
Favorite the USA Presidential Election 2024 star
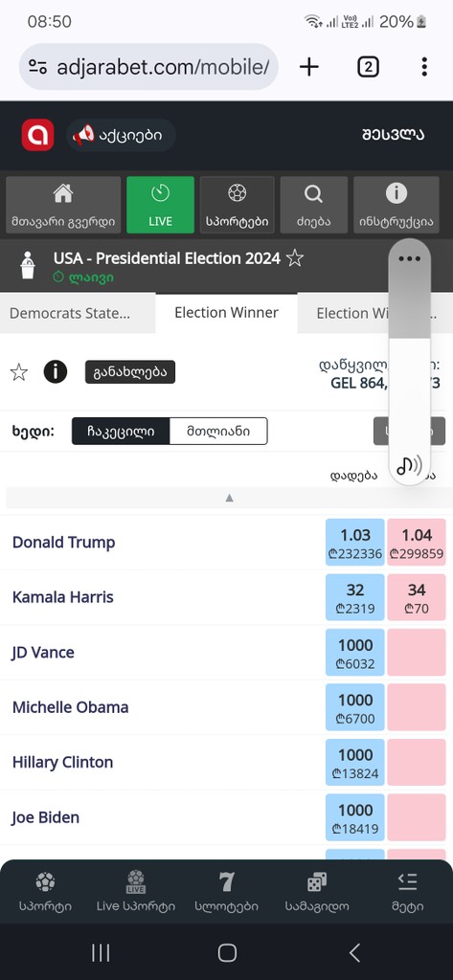click(295, 258)
